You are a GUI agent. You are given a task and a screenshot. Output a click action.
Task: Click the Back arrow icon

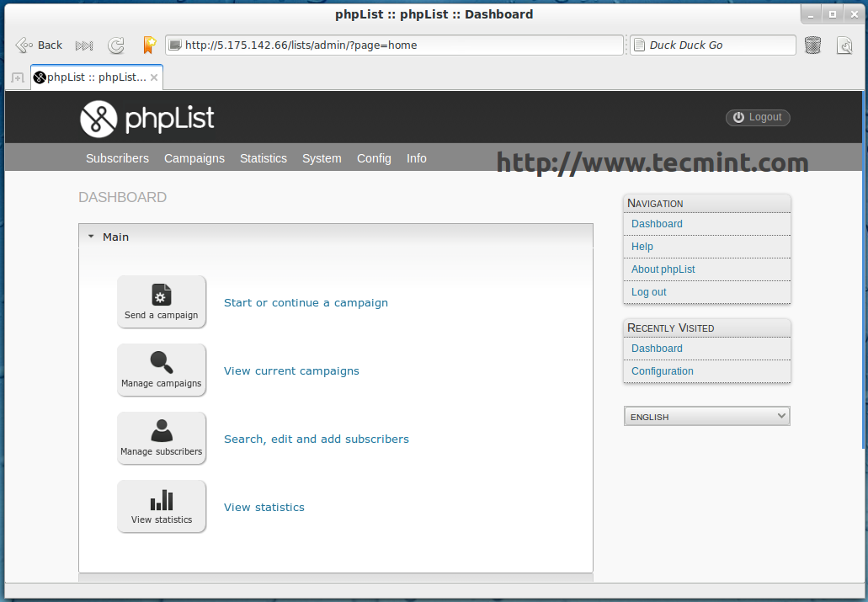[x=24, y=45]
